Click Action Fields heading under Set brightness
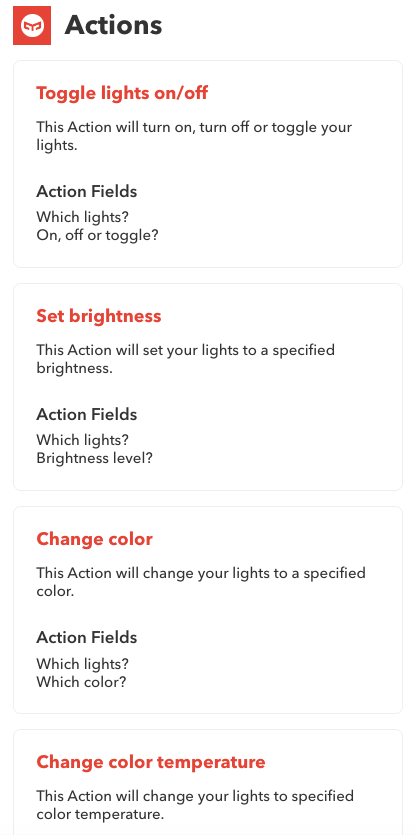The height and width of the screenshot is (835, 416). [x=87, y=414]
